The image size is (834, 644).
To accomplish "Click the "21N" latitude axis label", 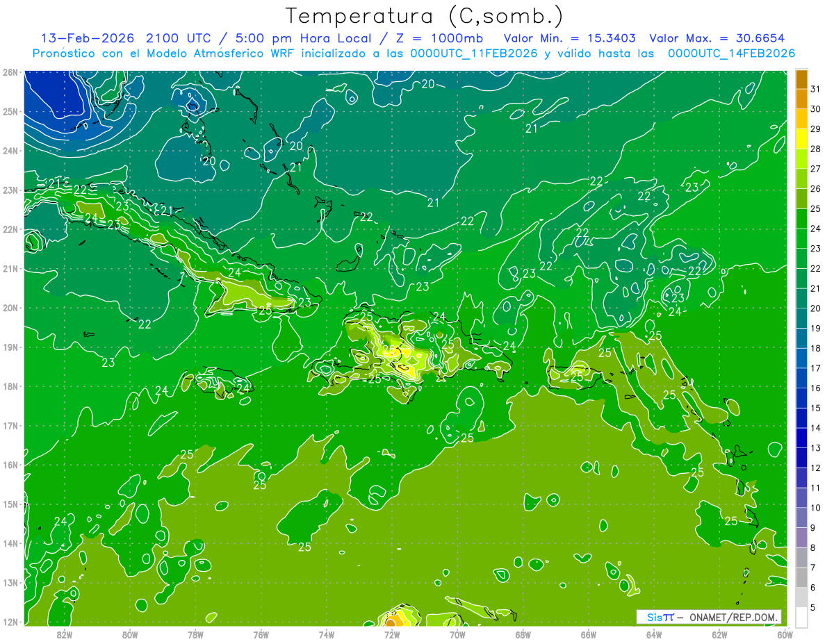I will pyautogui.click(x=10, y=269).
